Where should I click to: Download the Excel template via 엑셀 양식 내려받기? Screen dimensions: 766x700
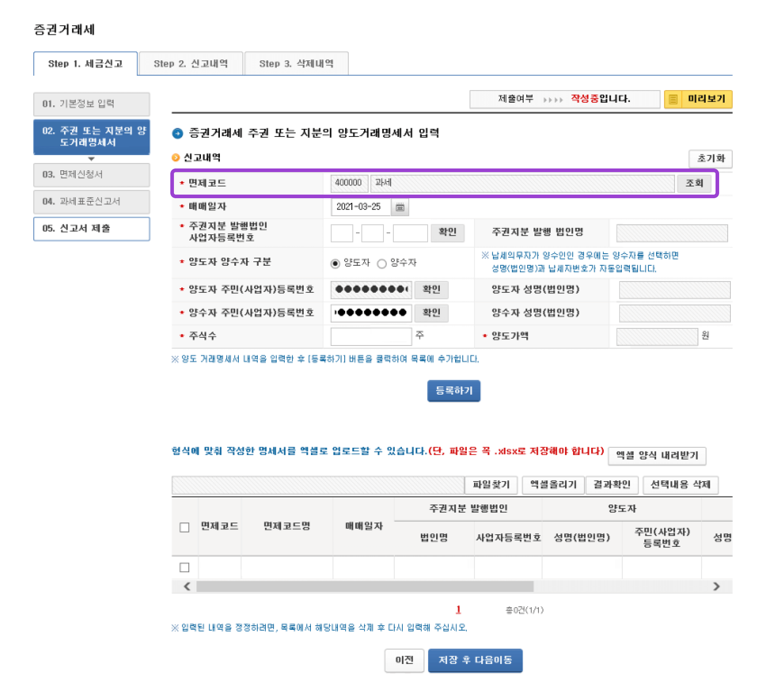[x=657, y=456]
